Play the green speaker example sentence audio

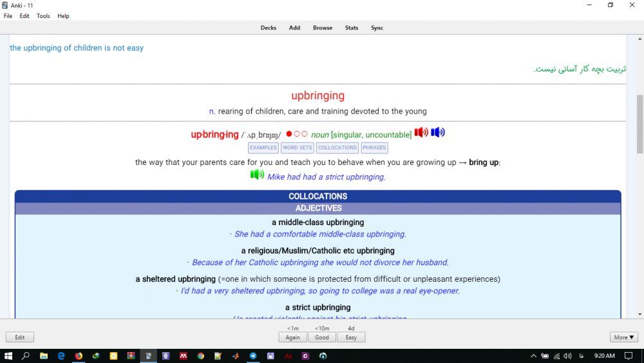click(257, 174)
